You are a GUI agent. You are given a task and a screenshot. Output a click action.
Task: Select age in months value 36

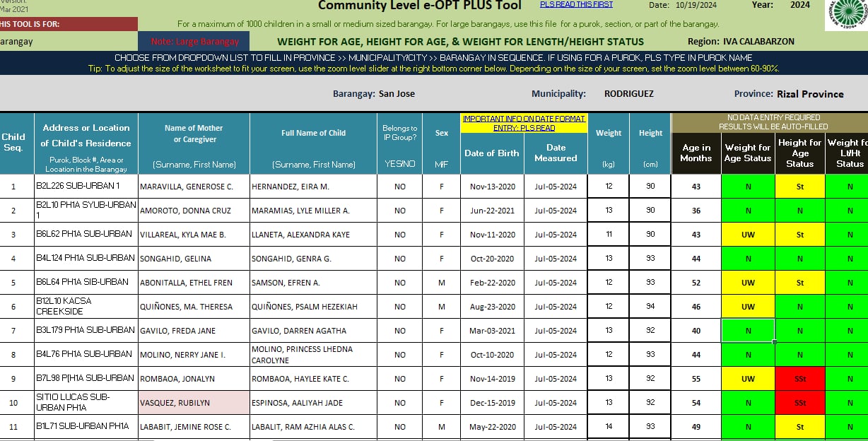696,211
